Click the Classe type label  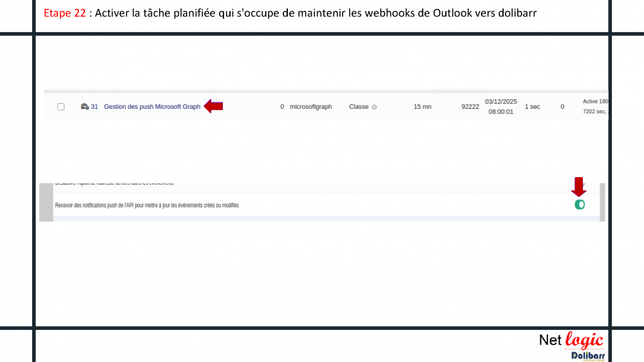tap(359, 107)
